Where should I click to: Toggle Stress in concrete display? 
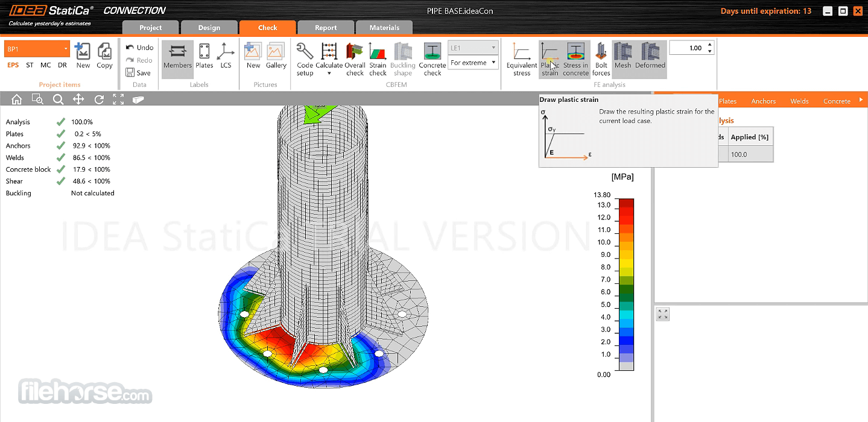click(x=575, y=59)
